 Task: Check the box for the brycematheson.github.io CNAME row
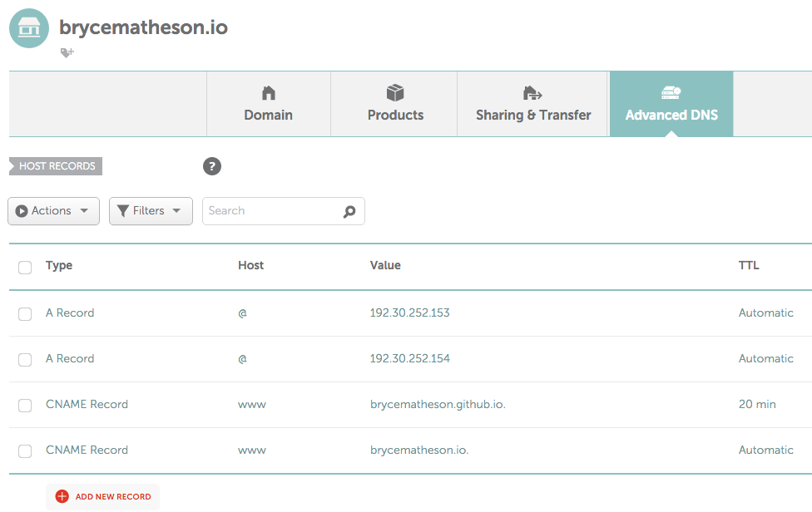click(x=25, y=405)
